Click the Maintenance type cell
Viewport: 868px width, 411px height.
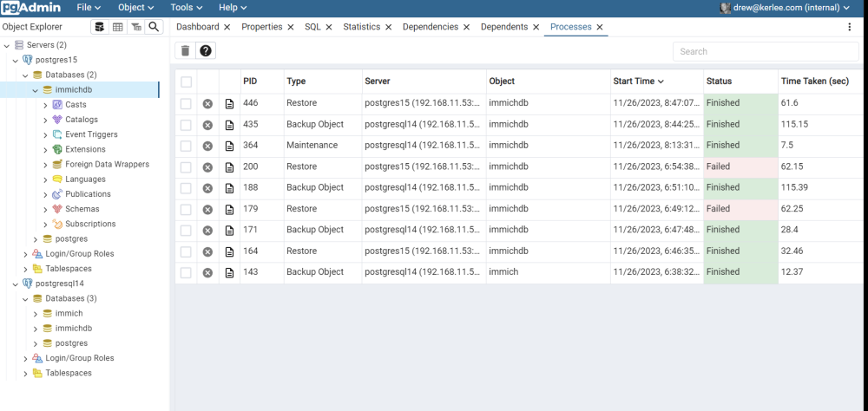click(x=312, y=146)
